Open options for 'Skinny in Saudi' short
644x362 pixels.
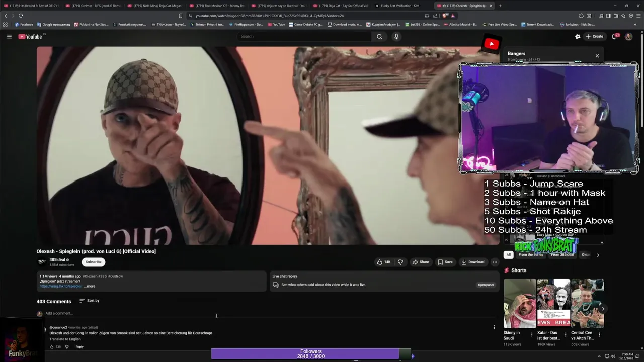(532, 334)
